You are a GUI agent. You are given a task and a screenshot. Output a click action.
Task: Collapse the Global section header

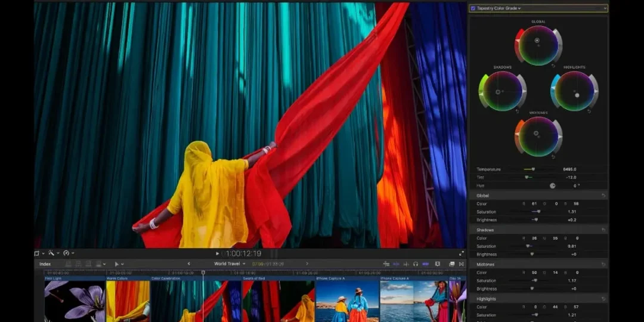point(538,196)
